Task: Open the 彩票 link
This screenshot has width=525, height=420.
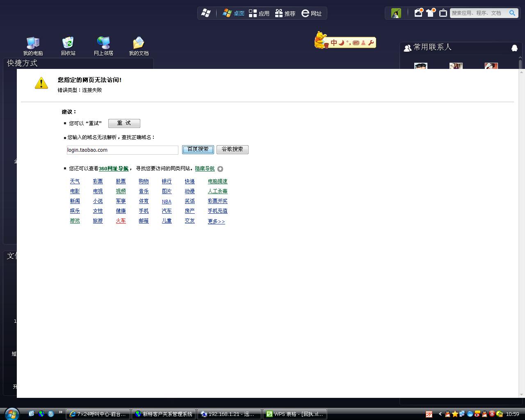Action: tap(98, 181)
